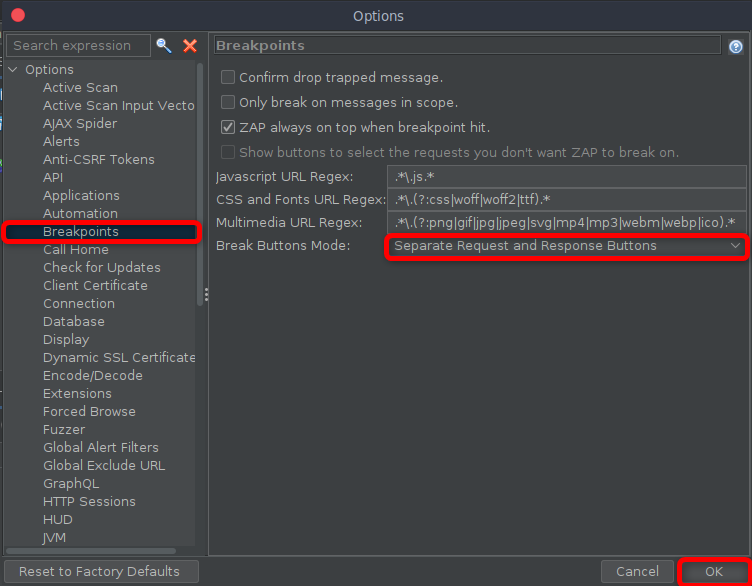
Task: Focus the Search expression field
Action: [79, 46]
